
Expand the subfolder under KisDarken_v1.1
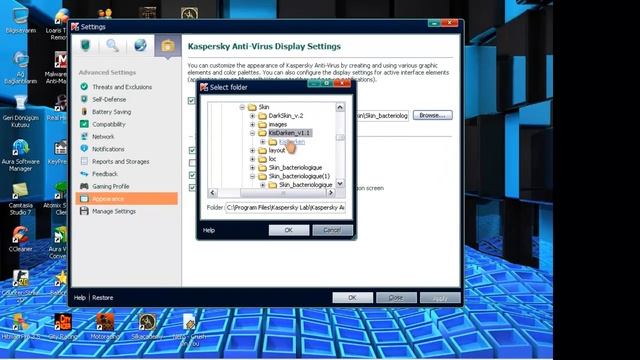pyautogui.click(x=262, y=142)
